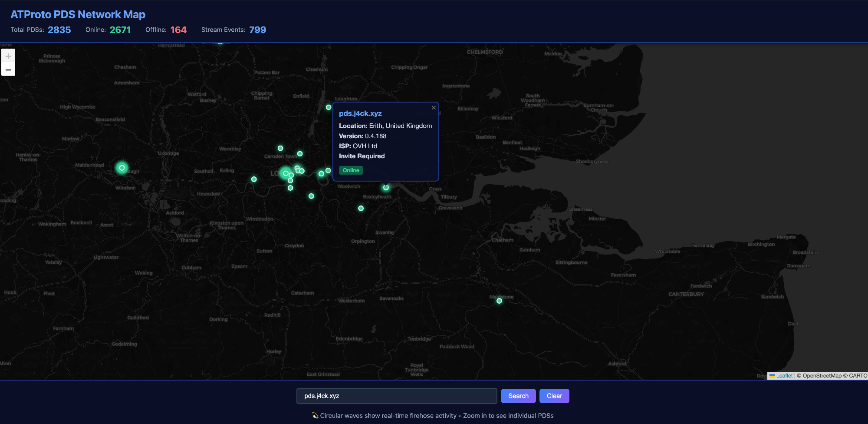Click the large glowing central London marker
This screenshot has width=868, height=424.
(285, 173)
